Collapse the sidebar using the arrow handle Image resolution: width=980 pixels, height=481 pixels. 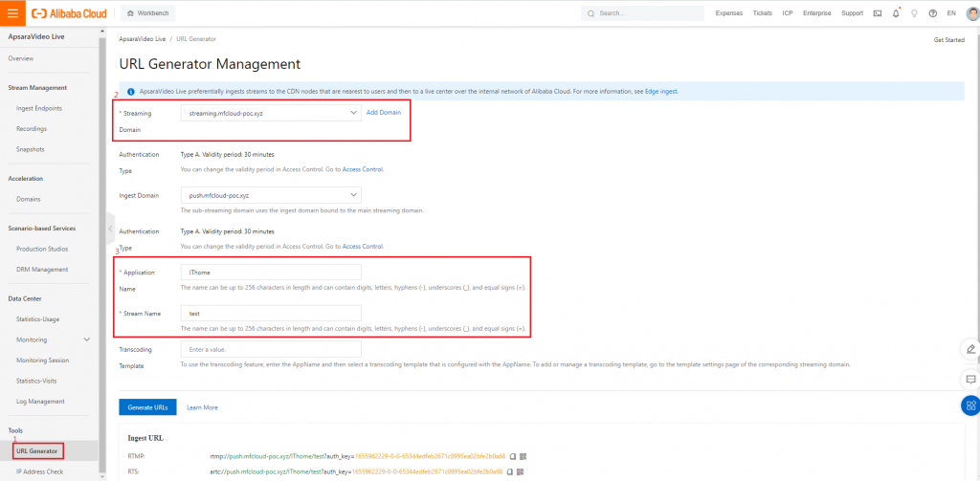pos(111,229)
